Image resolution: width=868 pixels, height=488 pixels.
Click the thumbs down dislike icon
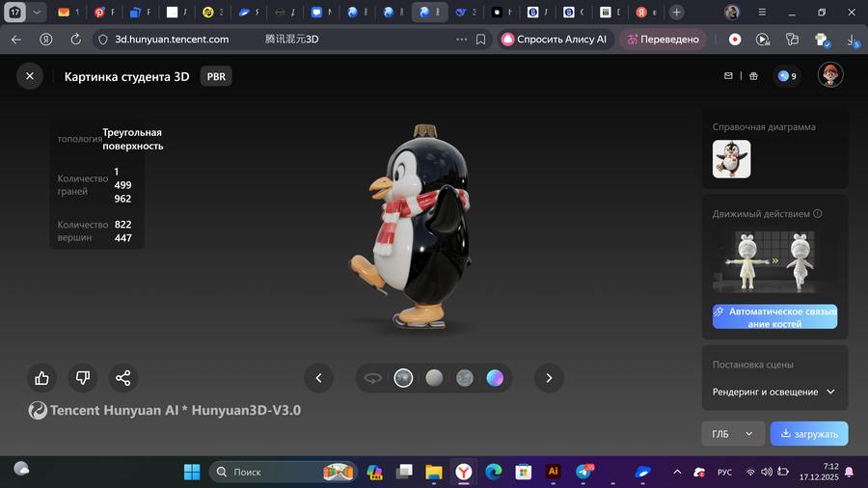(82, 378)
